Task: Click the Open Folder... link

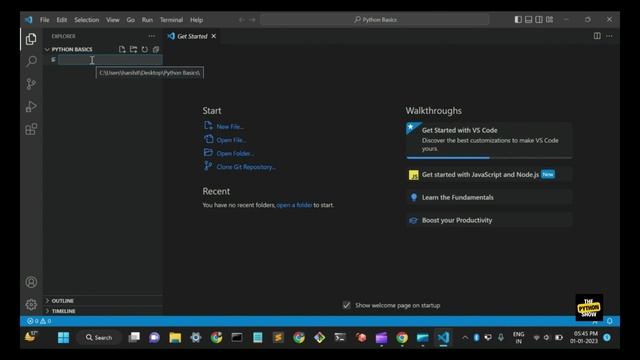Action: point(235,153)
